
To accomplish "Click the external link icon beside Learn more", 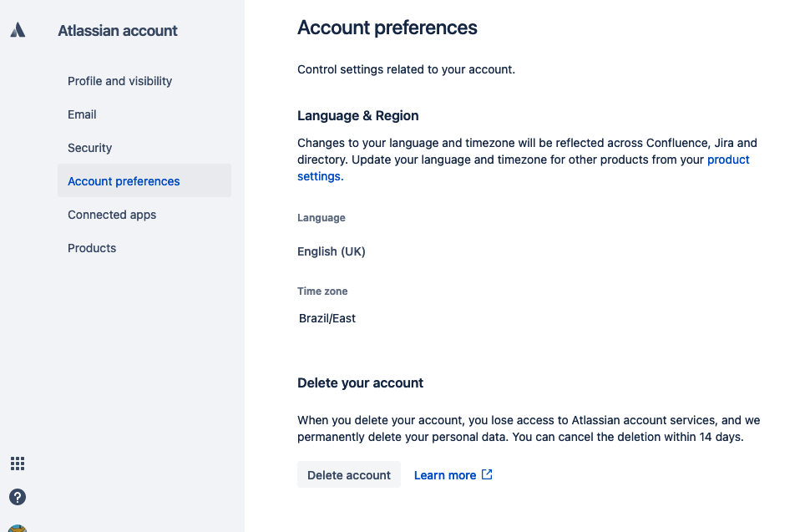I will tap(487, 474).
